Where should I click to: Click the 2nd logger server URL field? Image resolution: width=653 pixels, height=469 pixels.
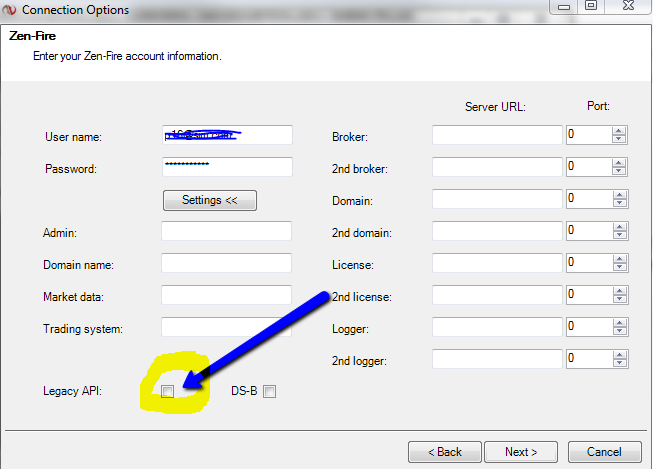[x=497, y=359]
